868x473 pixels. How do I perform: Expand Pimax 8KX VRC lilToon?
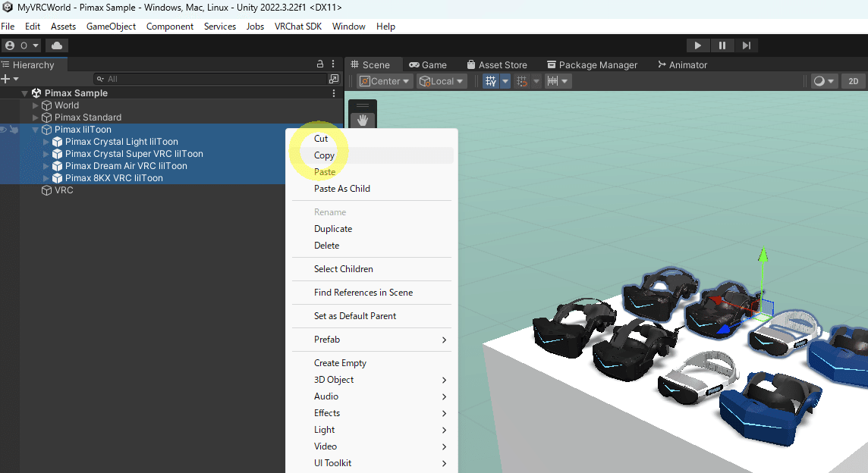tap(46, 178)
